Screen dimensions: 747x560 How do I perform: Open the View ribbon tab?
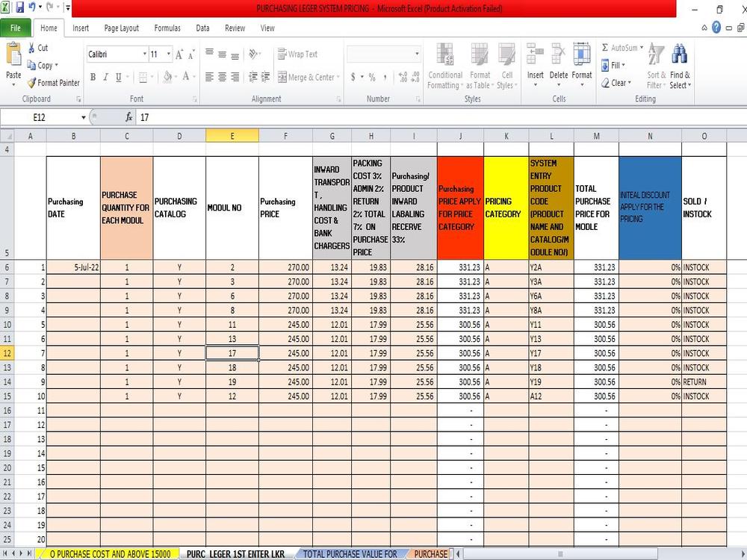[267, 28]
